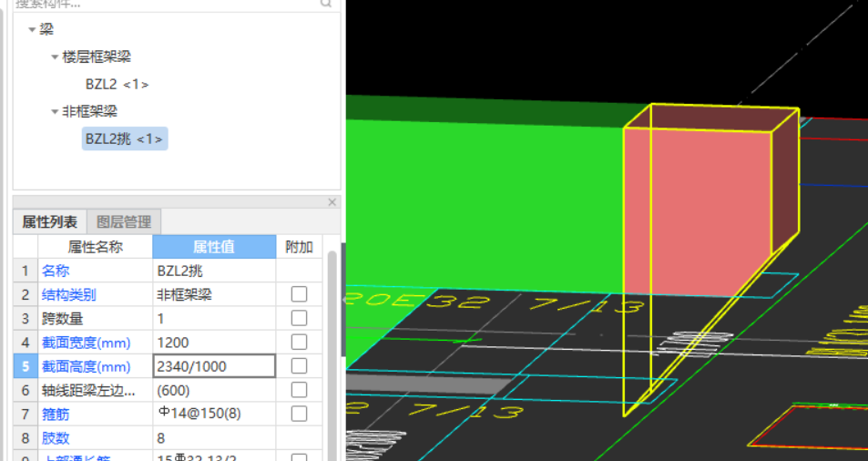Select BZL2 <1> component in tree
The height and width of the screenshot is (461, 868).
click(x=117, y=84)
